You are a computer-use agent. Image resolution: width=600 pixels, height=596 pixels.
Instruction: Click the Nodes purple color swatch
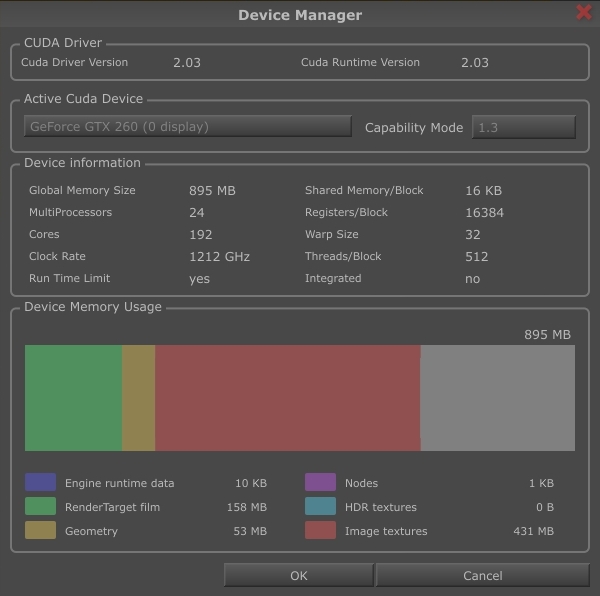pyautogui.click(x=320, y=483)
